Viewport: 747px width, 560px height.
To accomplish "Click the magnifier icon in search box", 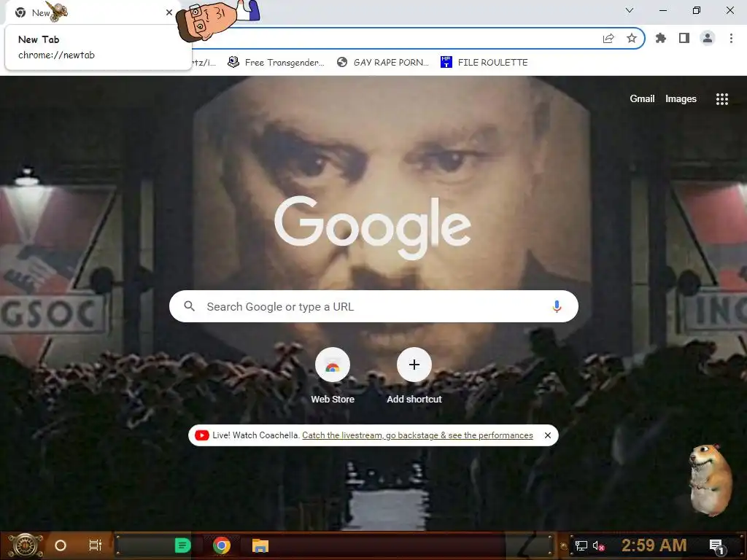I will [x=189, y=306].
